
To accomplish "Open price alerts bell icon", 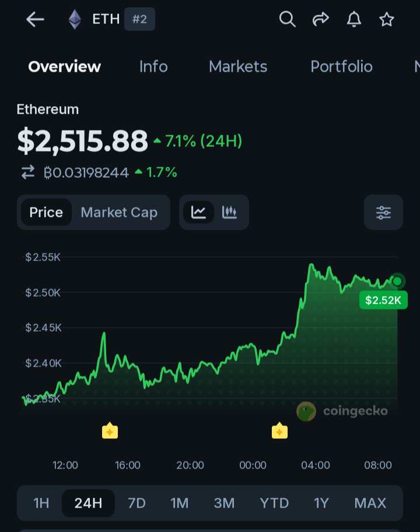I will 353,19.
